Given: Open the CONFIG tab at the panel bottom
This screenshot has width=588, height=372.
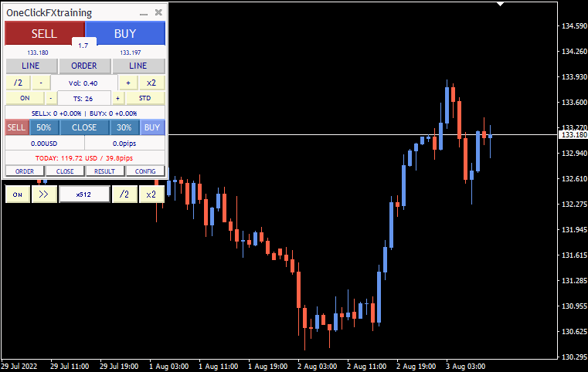Looking at the screenshot, I should (x=145, y=171).
